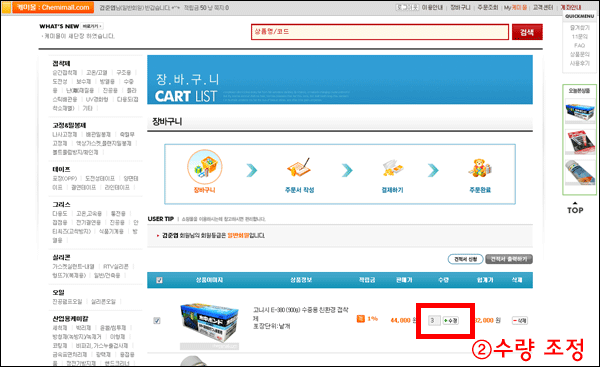Click the gray 견적서 출력하기 button
Viewport: 600px width, 367px height.
pos(509,259)
